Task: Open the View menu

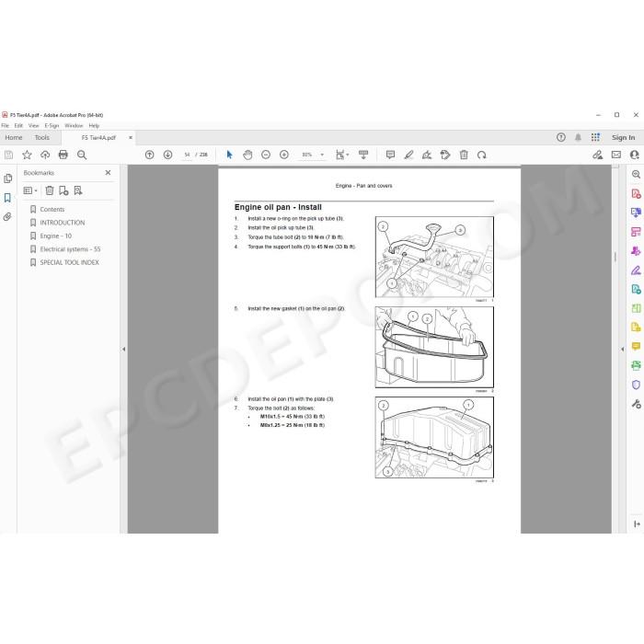Action: point(34,126)
